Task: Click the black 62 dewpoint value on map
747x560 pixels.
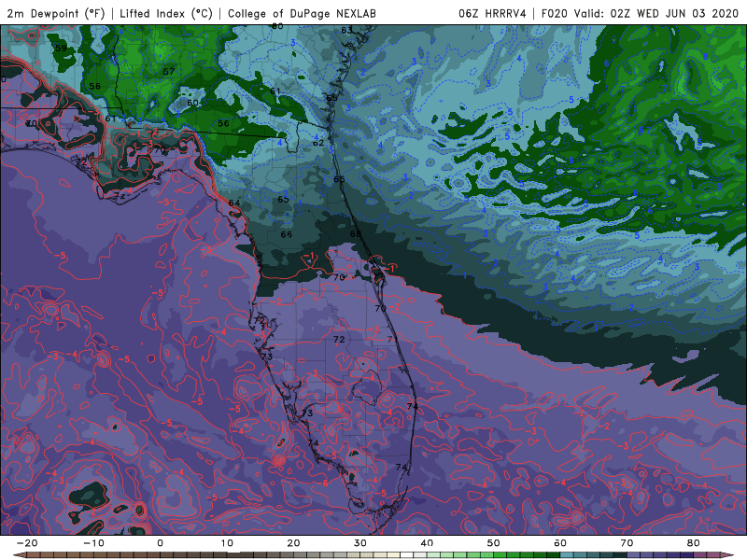Action: pos(318,143)
